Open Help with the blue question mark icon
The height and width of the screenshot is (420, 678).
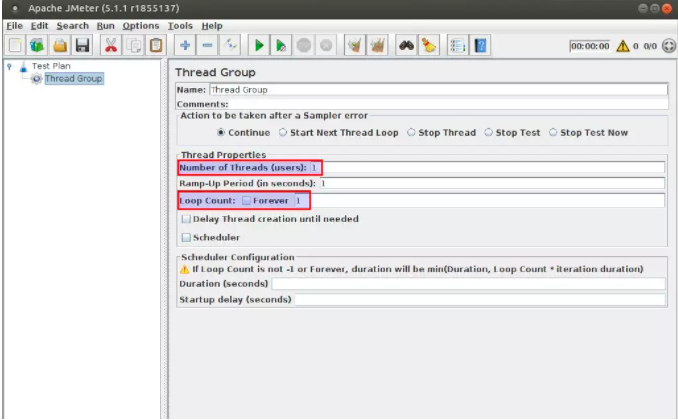pyautogui.click(x=480, y=45)
